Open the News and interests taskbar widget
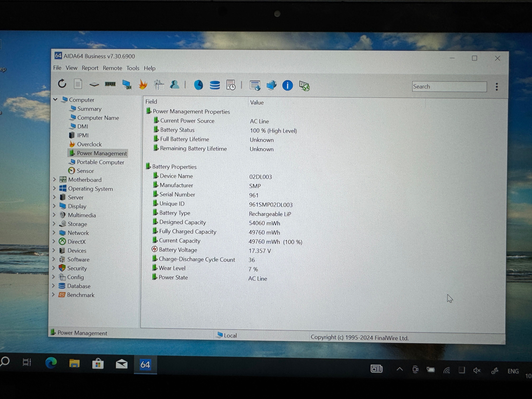This screenshot has width=532, height=399. click(376, 369)
